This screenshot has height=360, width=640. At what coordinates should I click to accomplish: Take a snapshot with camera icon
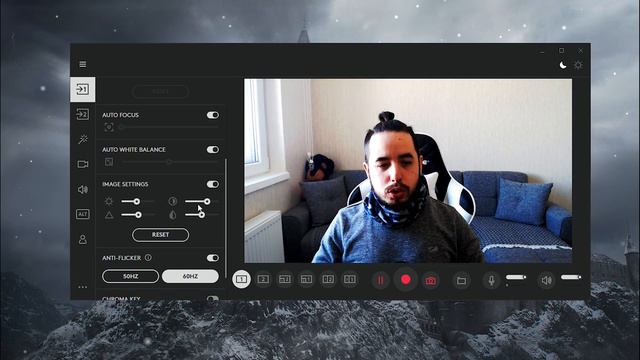point(431,280)
